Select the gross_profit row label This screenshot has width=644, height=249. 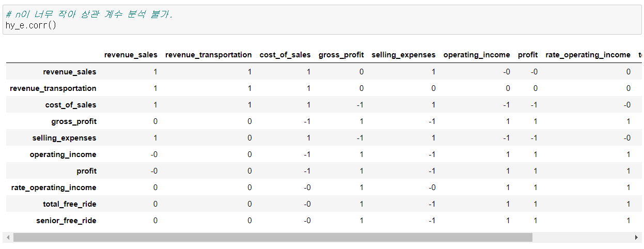point(74,121)
